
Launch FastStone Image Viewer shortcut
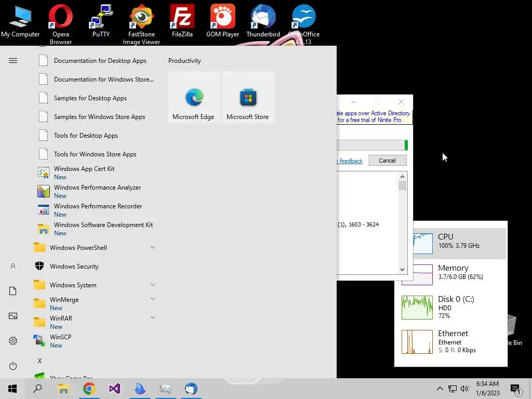[x=141, y=24]
